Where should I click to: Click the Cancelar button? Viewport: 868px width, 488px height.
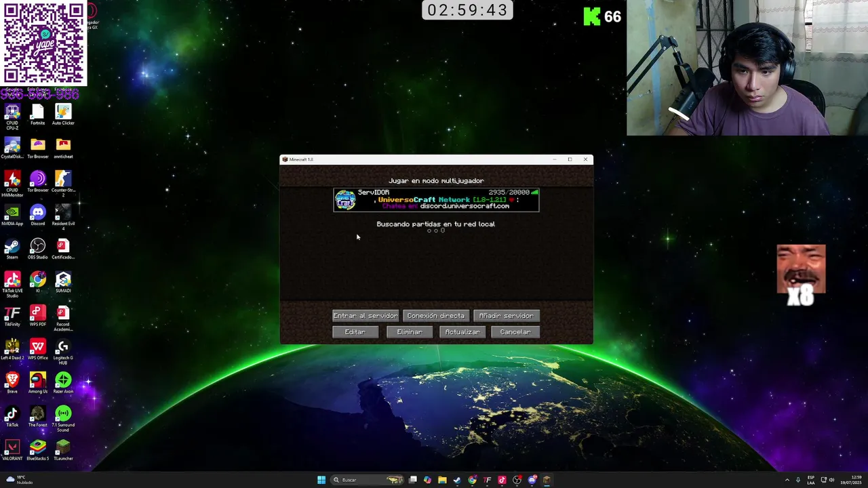(515, 332)
